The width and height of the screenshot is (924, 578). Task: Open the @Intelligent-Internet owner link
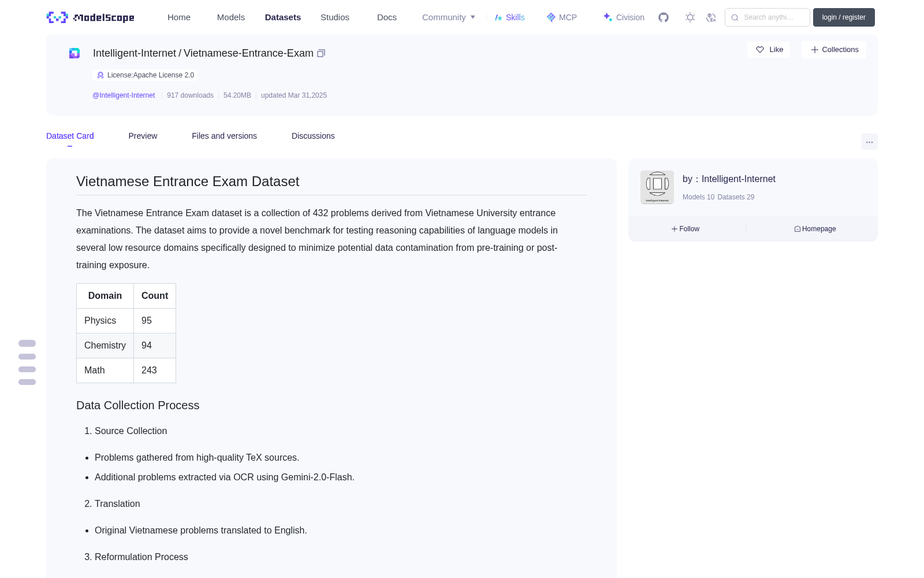click(124, 95)
